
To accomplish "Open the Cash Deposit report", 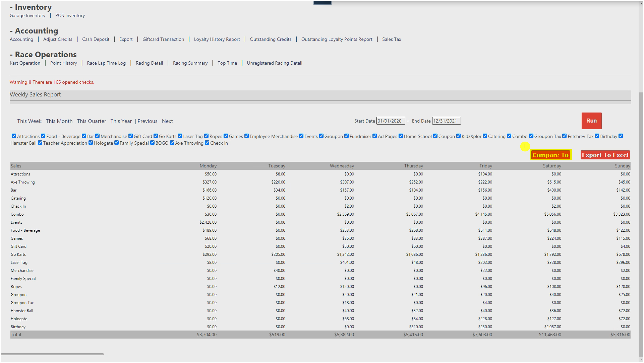I will pos(96,40).
